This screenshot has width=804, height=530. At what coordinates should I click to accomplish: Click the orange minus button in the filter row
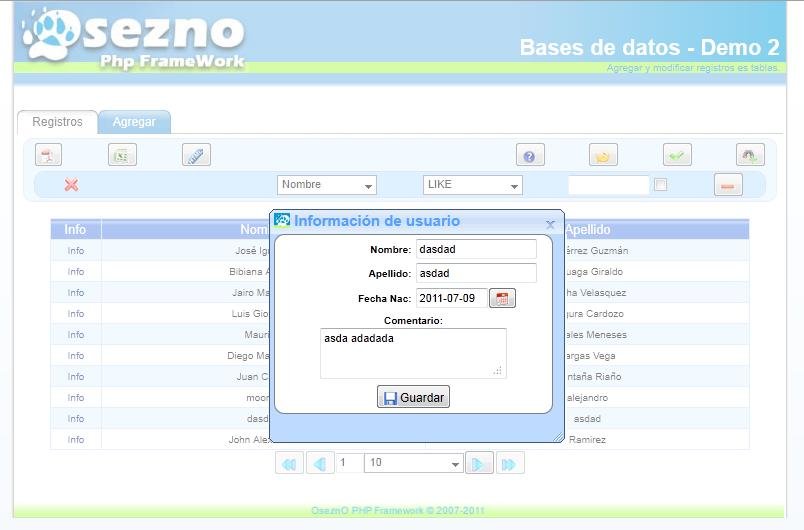[x=728, y=185]
